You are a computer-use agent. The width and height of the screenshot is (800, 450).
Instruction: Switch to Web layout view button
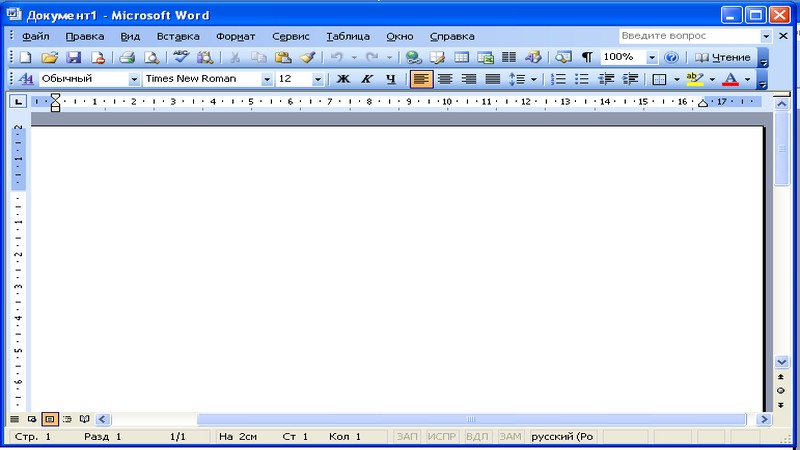tap(32, 419)
